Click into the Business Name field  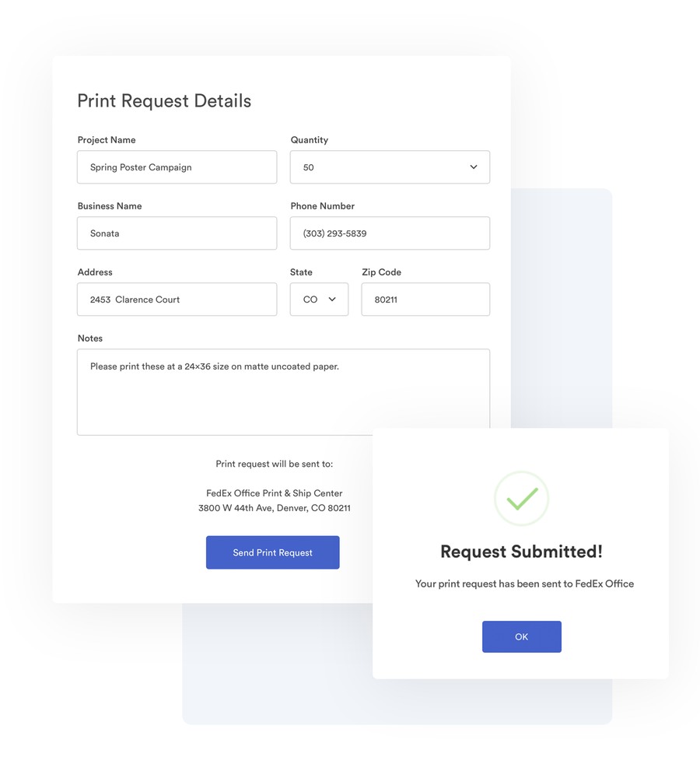tap(177, 233)
